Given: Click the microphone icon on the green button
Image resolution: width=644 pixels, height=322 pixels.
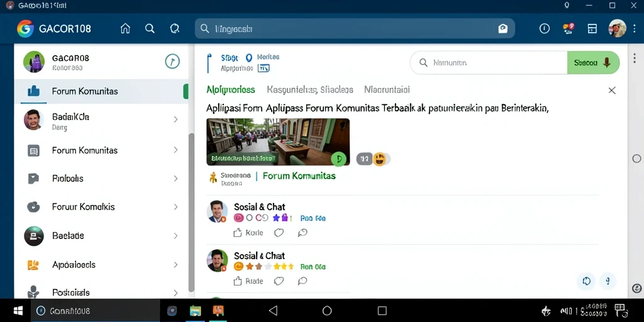Looking at the screenshot, I should click(607, 62).
